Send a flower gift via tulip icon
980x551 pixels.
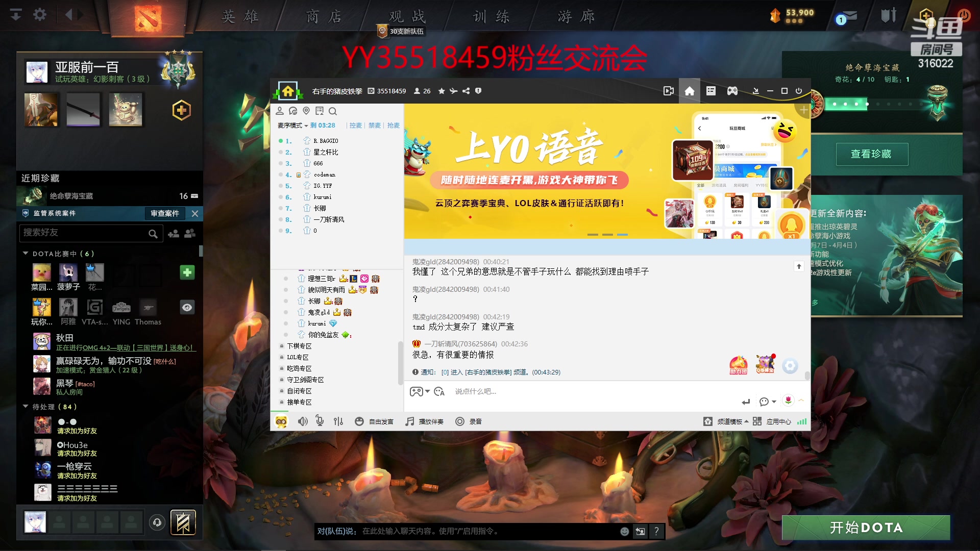pos(789,400)
